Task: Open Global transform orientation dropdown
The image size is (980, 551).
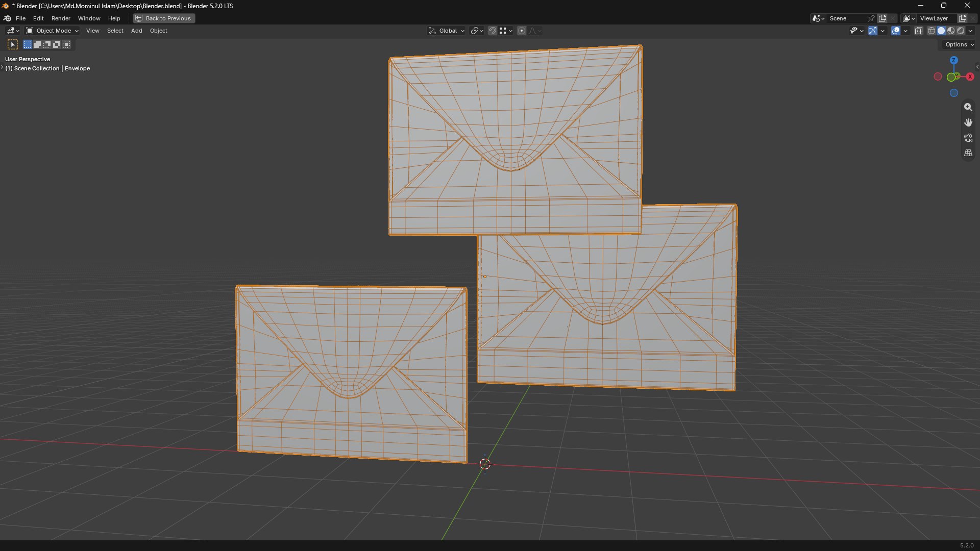Action: pos(447,31)
